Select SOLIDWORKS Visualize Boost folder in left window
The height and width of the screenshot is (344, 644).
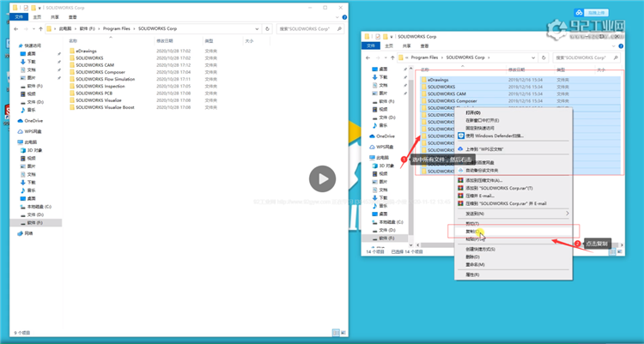105,107
